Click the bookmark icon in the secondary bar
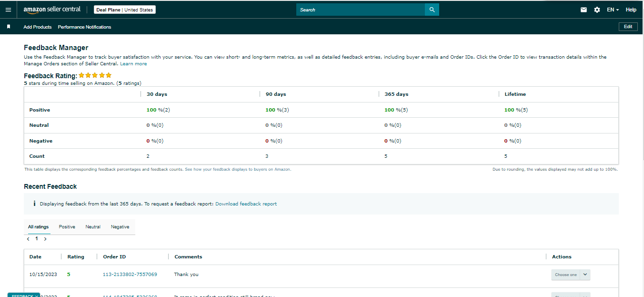 pos(9,27)
